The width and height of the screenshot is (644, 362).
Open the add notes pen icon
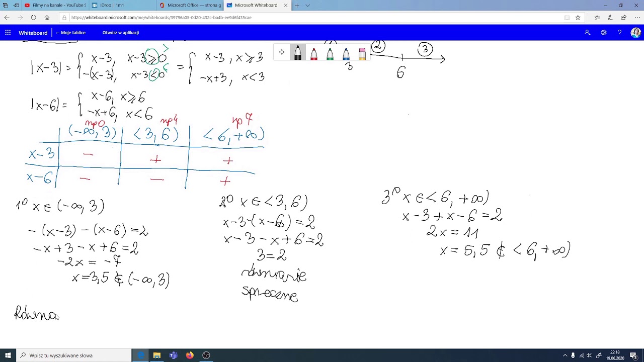tap(610, 17)
